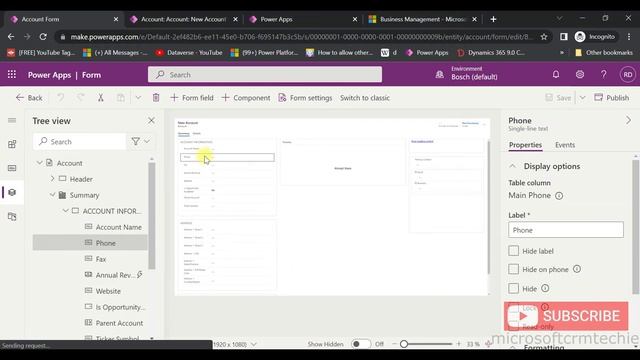Open the RD account avatar

click(x=628, y=75)
